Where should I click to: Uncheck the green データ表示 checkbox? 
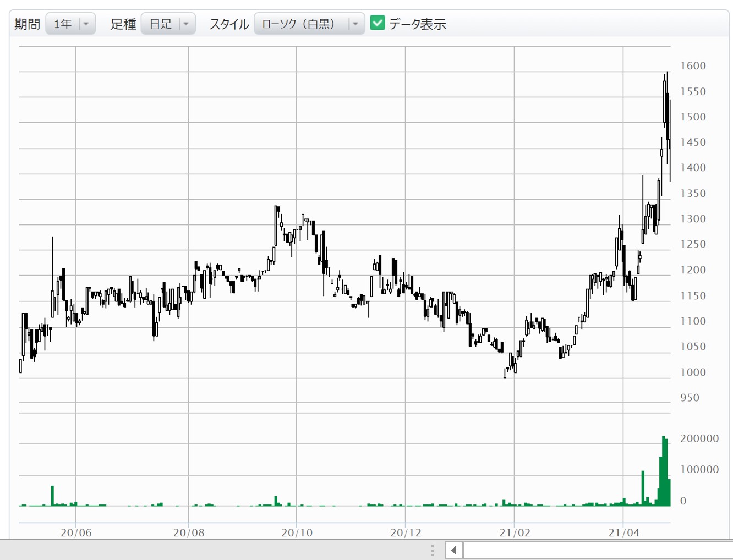click(378, 23)
